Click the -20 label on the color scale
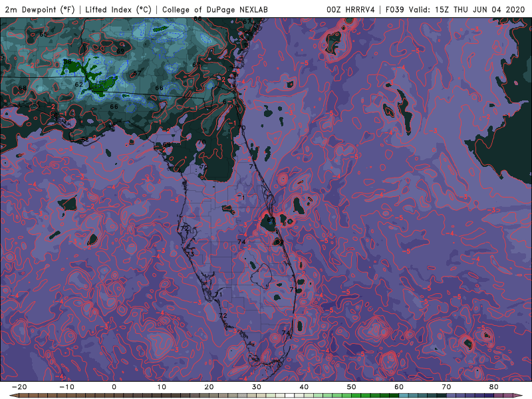The width and height of the screenshot is (532, 399). pos(19,387)
